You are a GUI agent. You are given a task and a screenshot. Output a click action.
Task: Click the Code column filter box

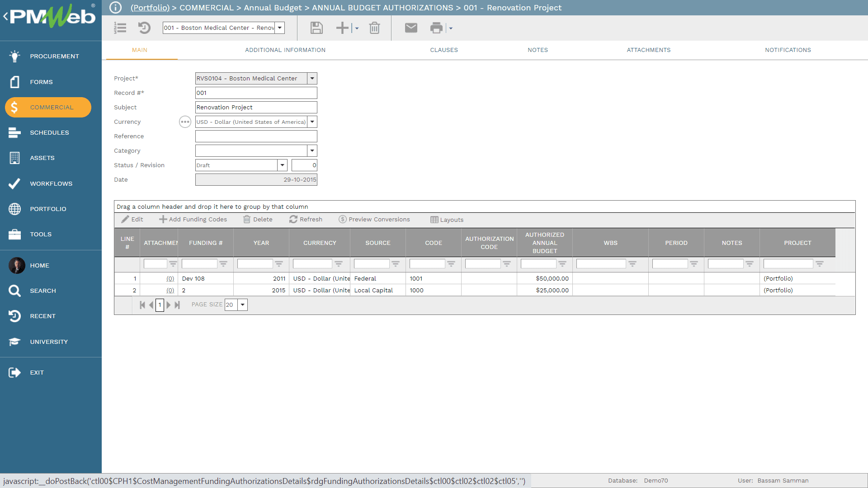pyautogui.click(x=427, y=263)
